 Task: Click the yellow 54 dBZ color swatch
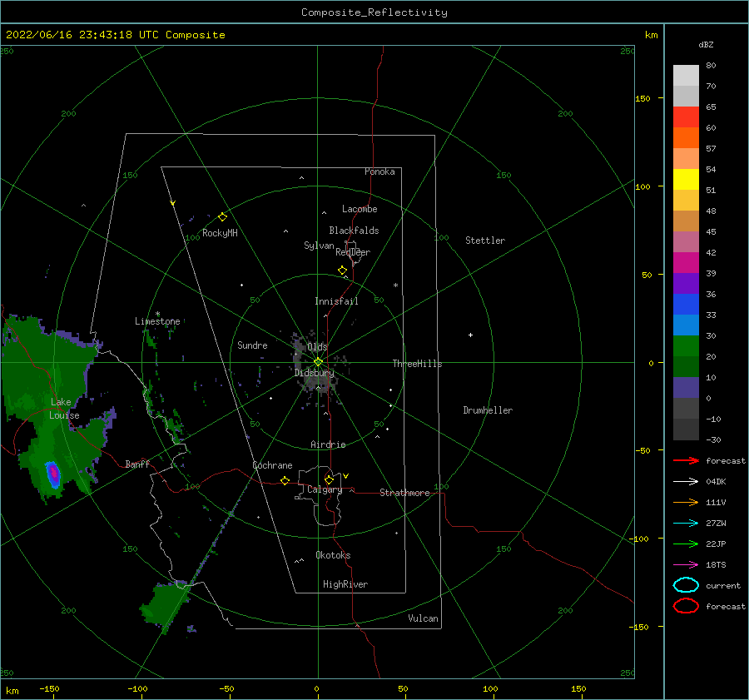(686, 180)
